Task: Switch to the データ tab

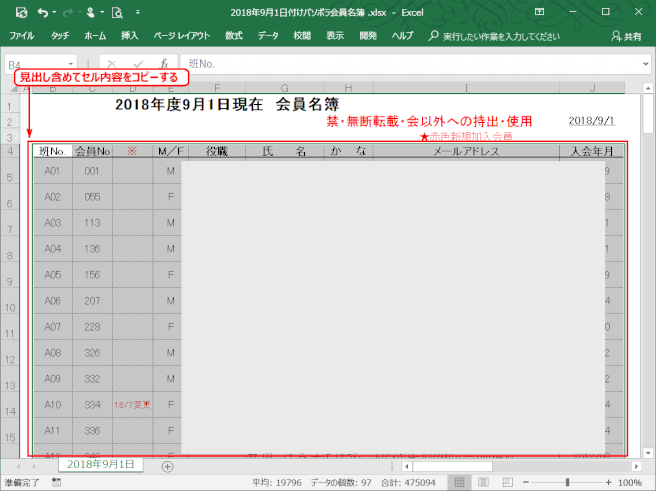Action: point(268,36)
